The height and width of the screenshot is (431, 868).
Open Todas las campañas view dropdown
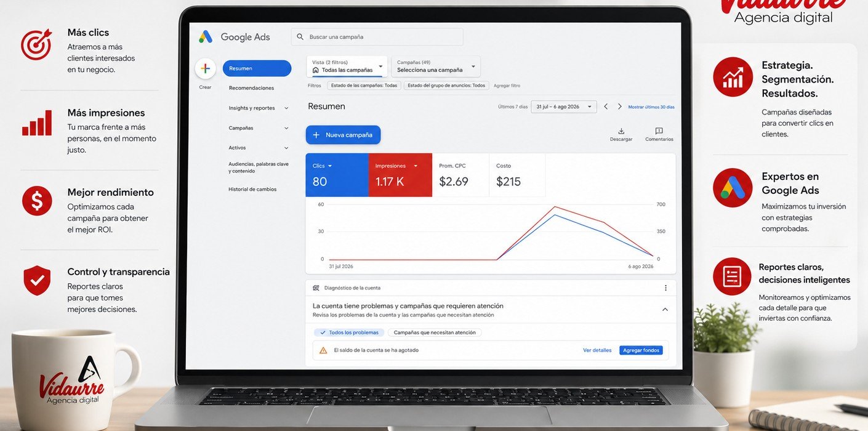coord(347,66)
